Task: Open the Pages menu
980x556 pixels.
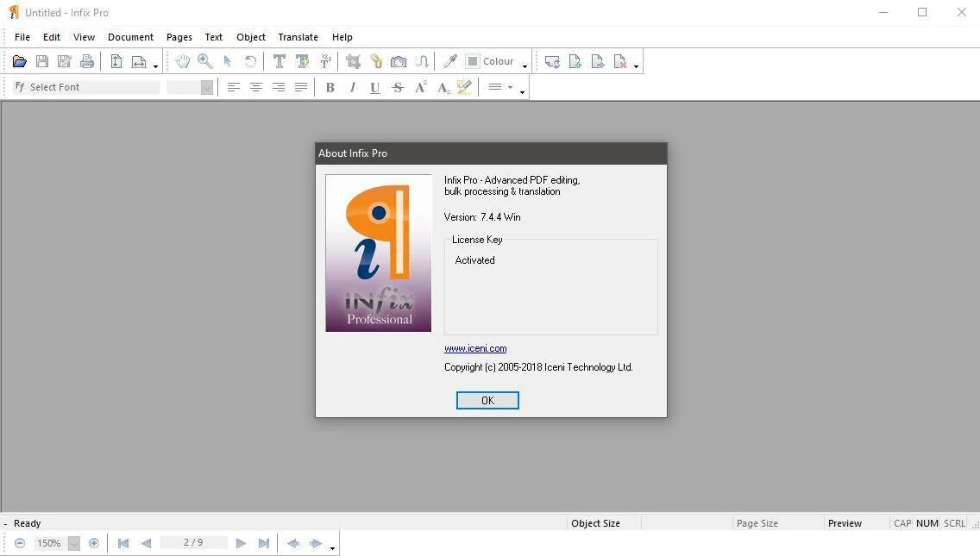Action: [179, 37]
